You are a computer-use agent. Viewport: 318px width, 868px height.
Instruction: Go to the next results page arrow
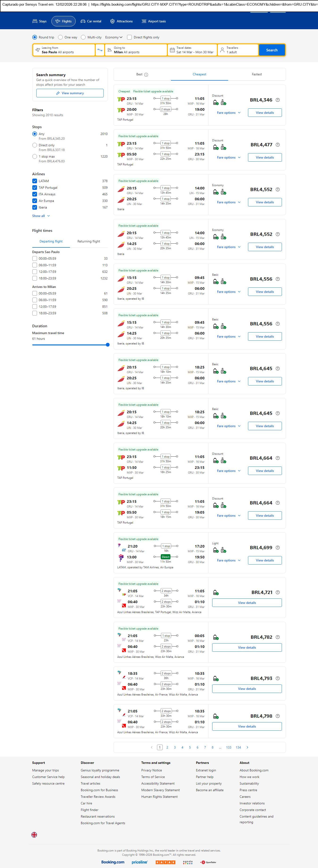point(247,747)
